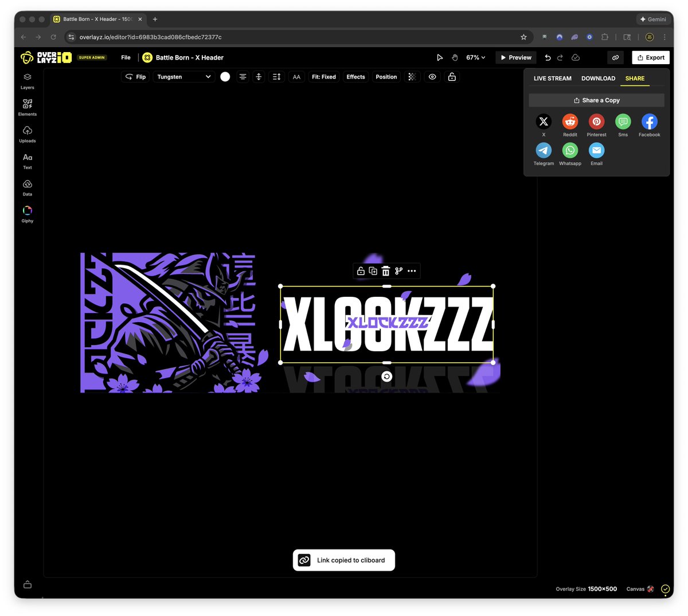The height and width of the screenshot is (616, 688).
Task: Click the cloud save status icon
Action: coord(576,57)
